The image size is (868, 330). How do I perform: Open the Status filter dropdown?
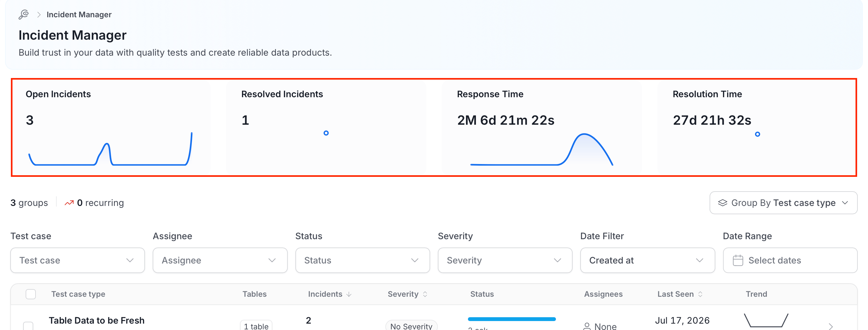coord(363,260)
